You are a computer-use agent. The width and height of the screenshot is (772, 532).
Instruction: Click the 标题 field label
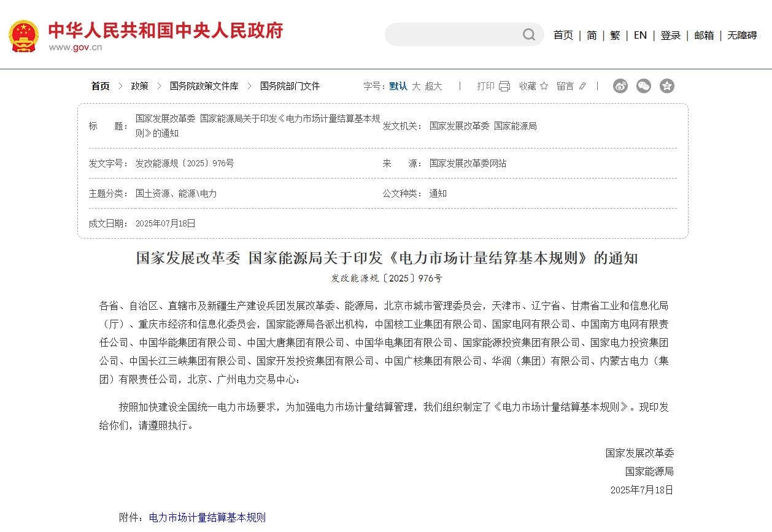click(108, 126)
